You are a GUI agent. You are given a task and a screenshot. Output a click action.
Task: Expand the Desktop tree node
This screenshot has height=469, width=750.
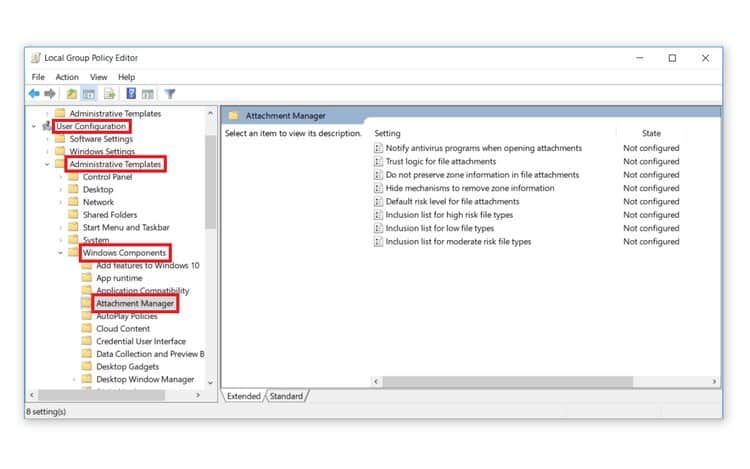tap(61, 189)
